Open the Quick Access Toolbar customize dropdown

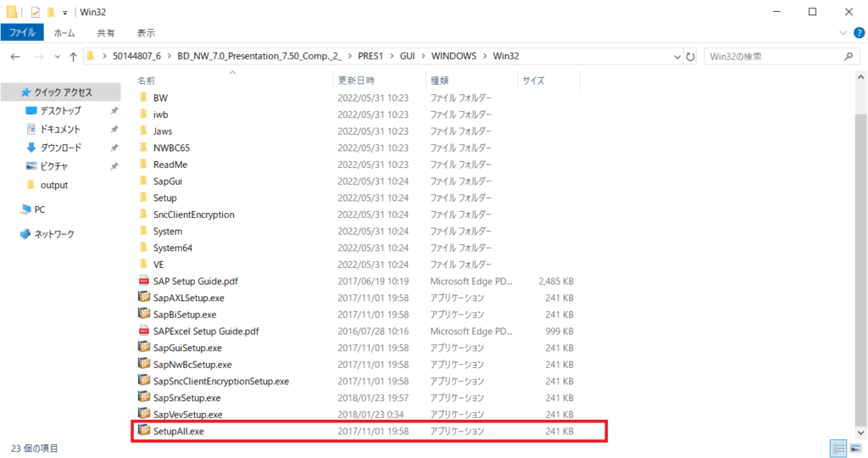pyautogui.click(x=64, y=12)
